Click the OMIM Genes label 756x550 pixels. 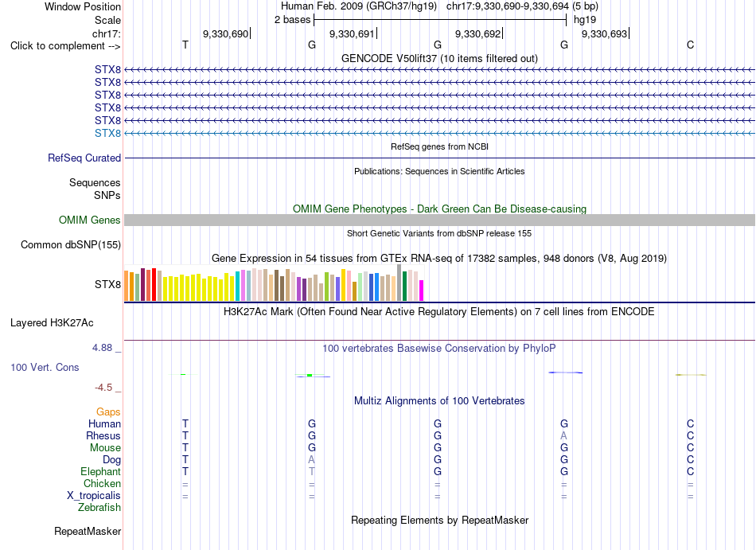[90, 220]
